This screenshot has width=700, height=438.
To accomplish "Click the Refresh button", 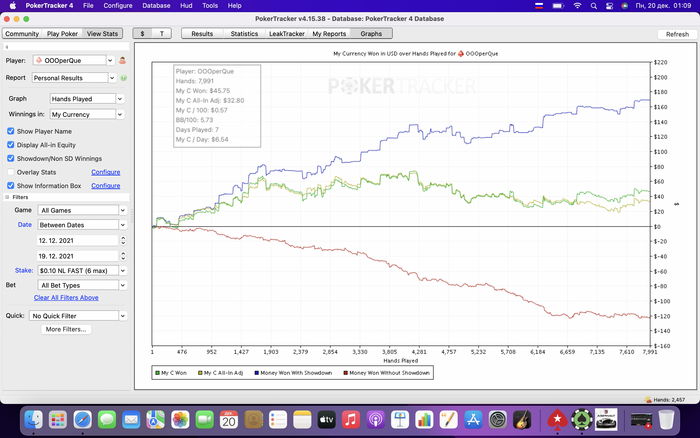I will point(677,34).
